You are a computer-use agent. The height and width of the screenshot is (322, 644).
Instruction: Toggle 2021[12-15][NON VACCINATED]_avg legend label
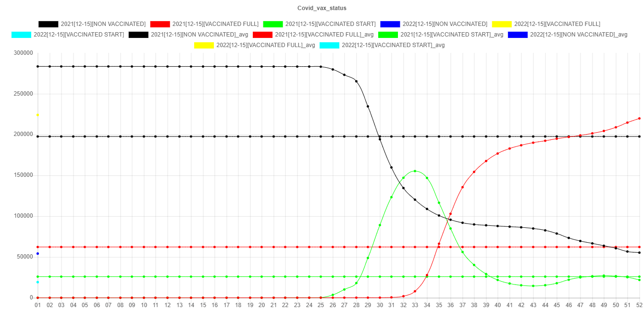199,35
